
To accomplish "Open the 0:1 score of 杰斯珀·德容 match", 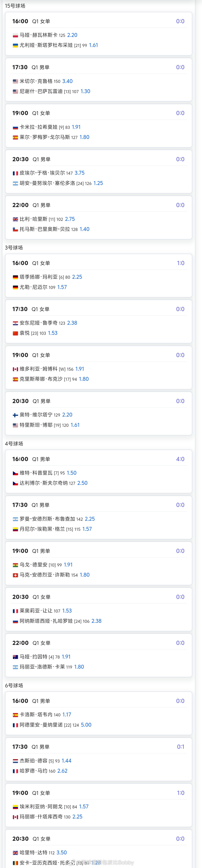I will pos(181,747).
